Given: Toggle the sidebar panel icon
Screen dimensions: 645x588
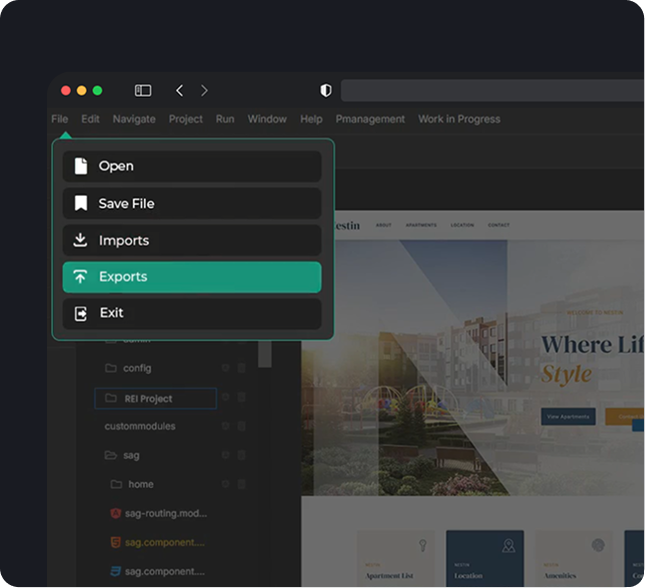Looking at the screenshot, I should [143, 91].
